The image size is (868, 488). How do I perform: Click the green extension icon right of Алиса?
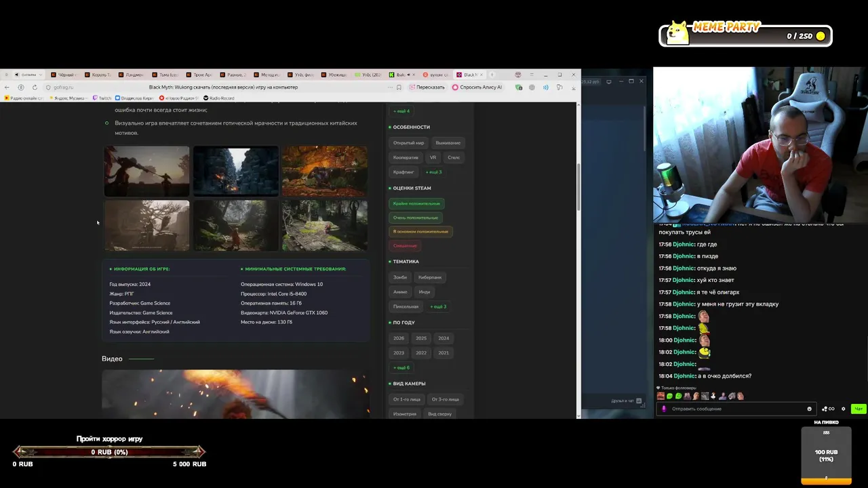tap(519, 87)
